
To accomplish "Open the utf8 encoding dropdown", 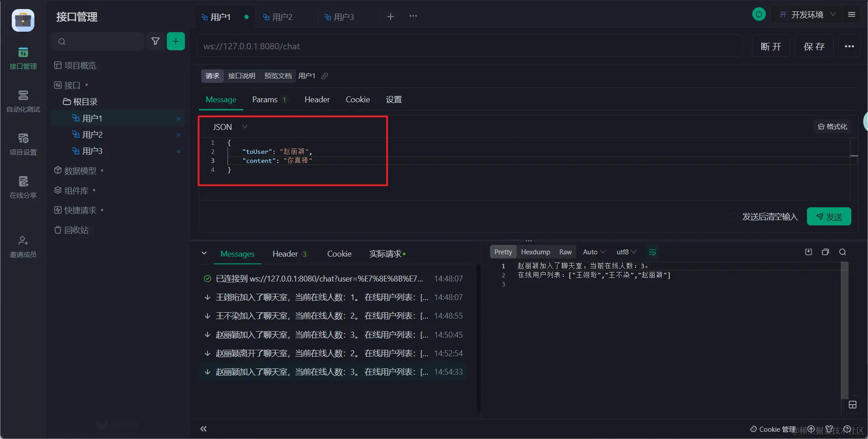I will [626, 252].
